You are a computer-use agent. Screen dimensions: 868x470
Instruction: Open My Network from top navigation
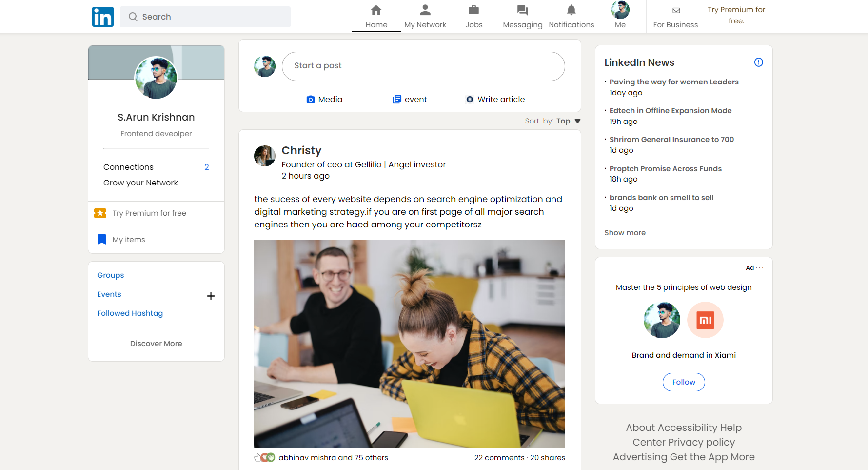coord(425,17)
